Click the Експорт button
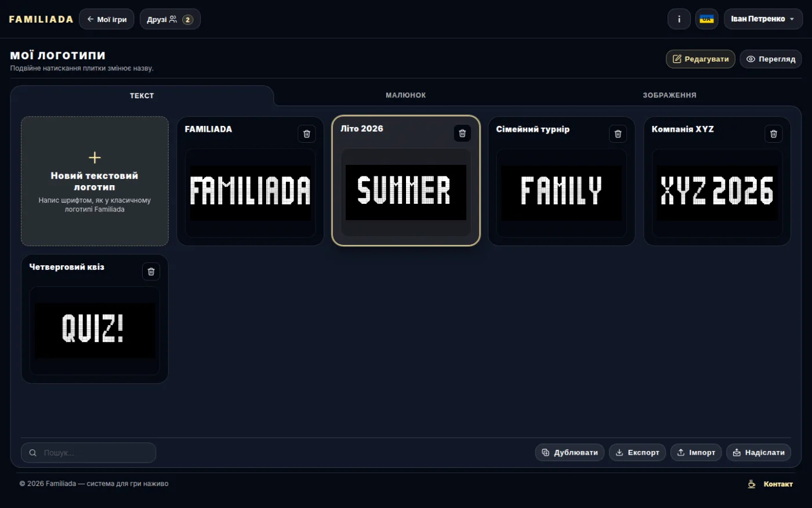Screen dimensions: 812x508 tap(637, 453)
